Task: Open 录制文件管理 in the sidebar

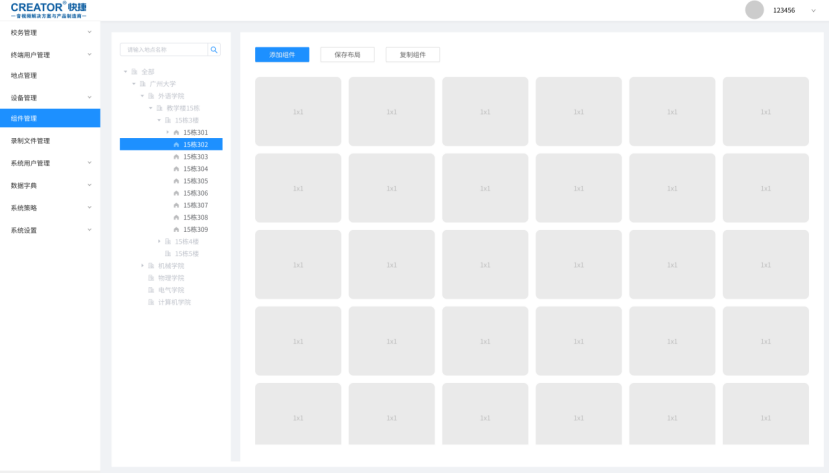Action: (30, 141)
